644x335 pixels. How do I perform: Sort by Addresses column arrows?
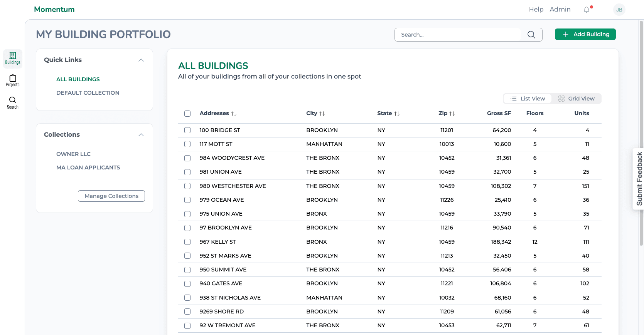click(234, 114)
